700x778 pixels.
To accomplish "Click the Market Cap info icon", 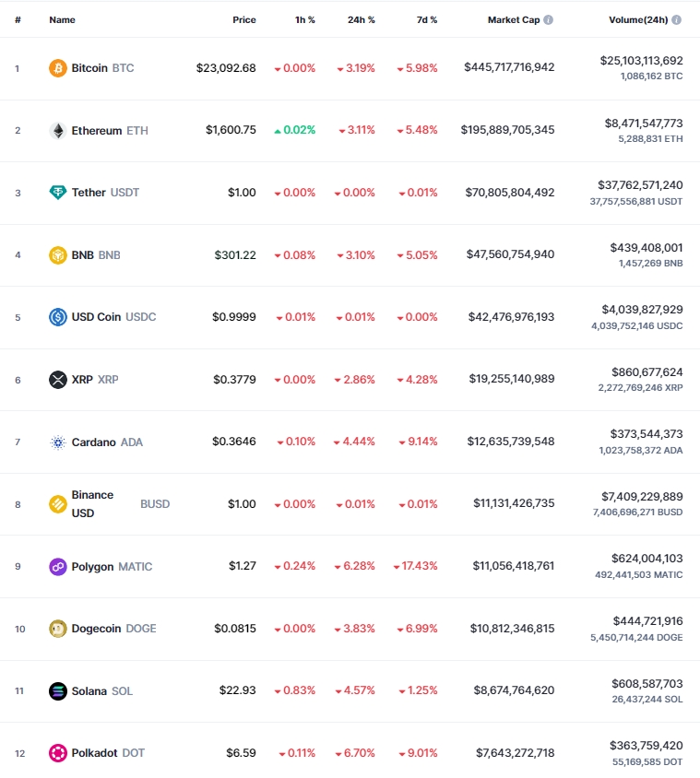I will click(548, 20).
